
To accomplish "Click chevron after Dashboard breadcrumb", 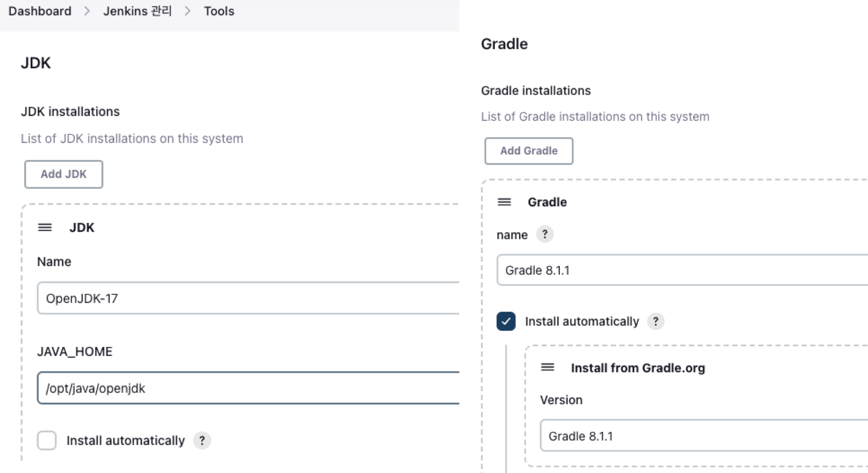I will tap(87, 11).
